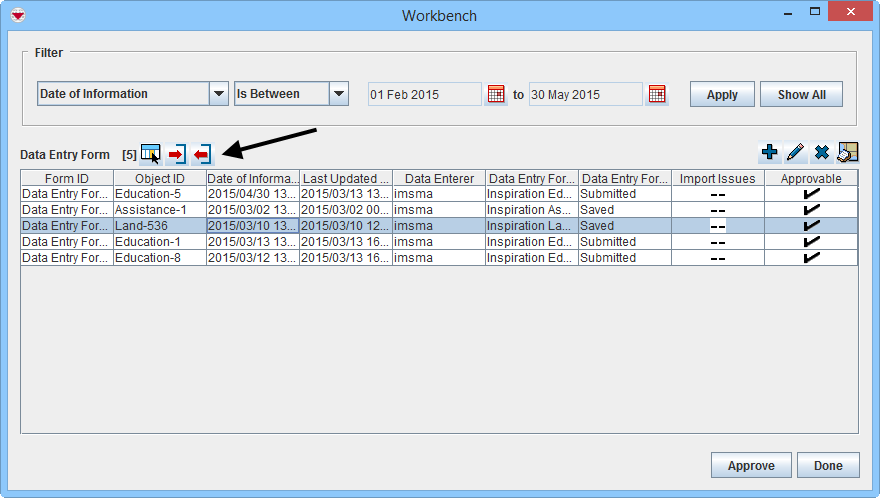
Task: Expand the Is Between operator dropdown
Action: coord(339,94)
